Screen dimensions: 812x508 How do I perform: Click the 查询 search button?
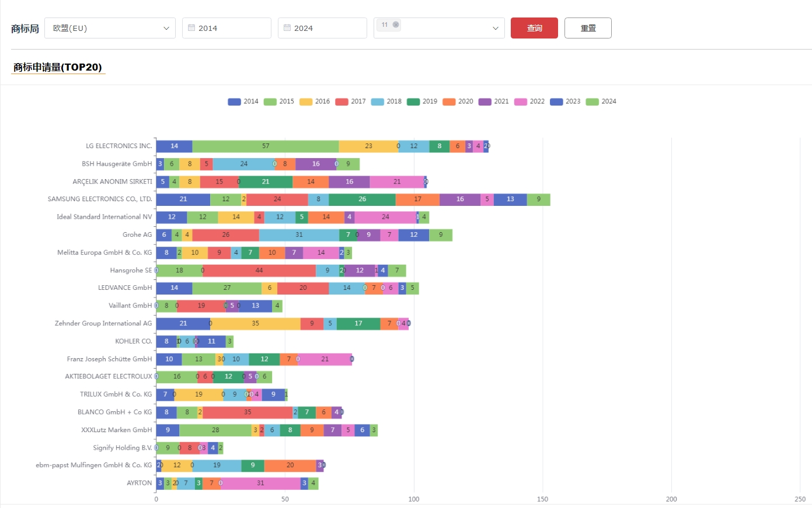pos(534,28)
